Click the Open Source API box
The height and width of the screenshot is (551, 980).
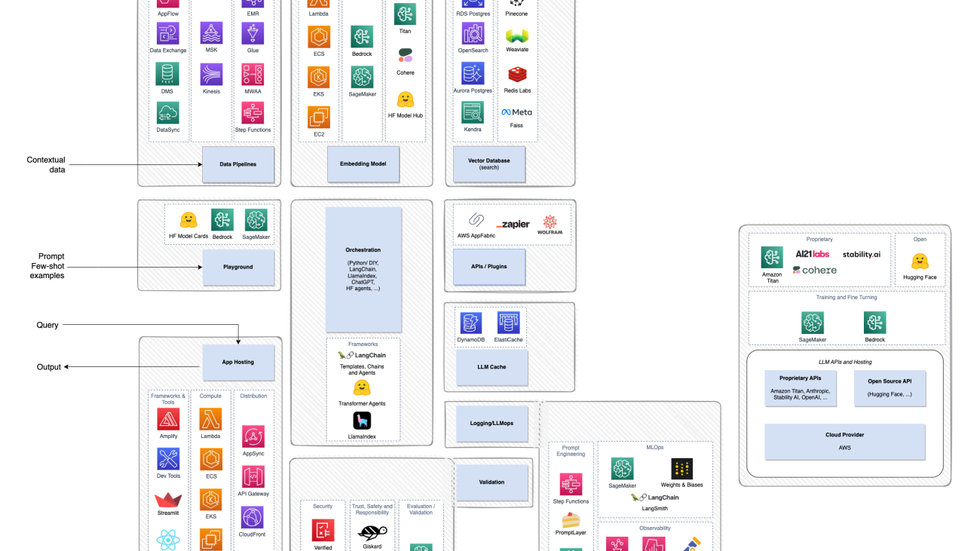(x=890, y=388)
